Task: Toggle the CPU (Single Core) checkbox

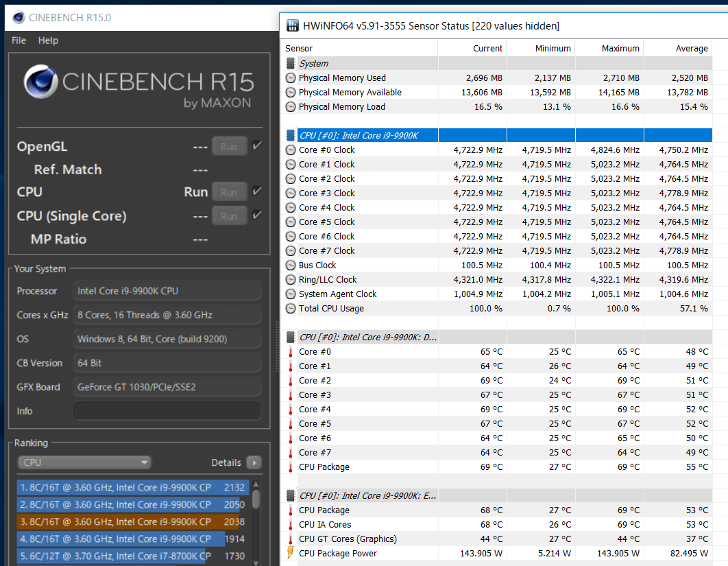Action: pos(256,215)
